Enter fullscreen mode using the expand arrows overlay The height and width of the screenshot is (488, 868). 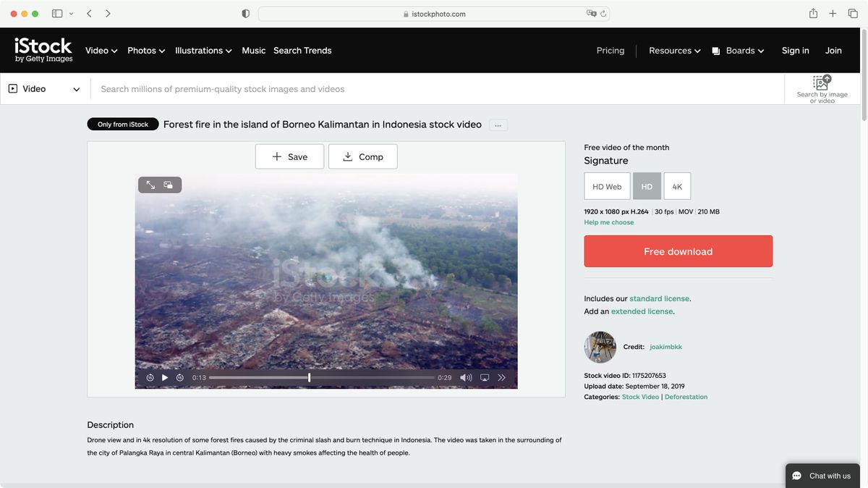tap(150, 185)
